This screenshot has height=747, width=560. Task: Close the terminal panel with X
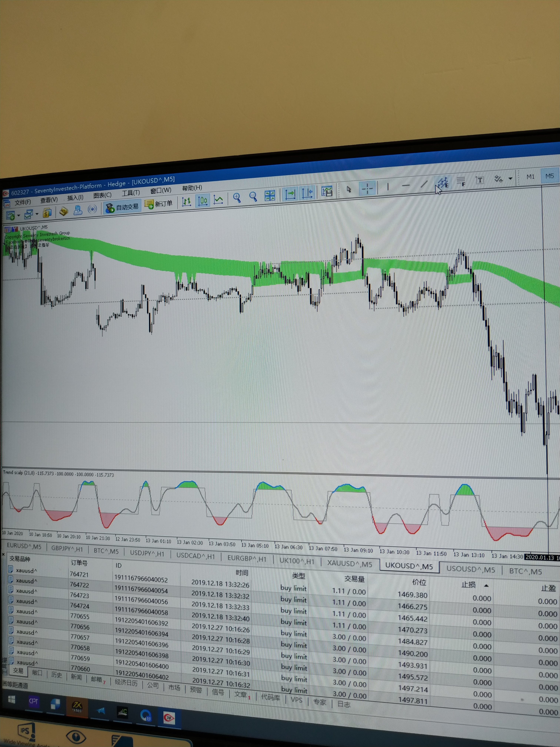coord(3,554)
